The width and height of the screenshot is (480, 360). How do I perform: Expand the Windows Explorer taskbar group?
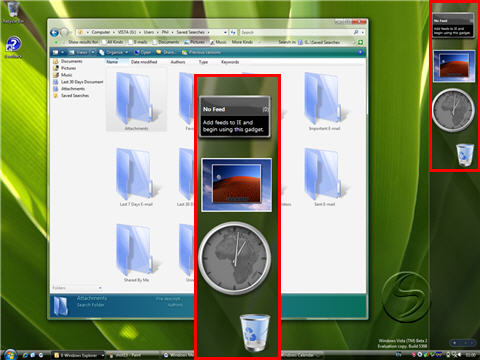tap(103, 355)
